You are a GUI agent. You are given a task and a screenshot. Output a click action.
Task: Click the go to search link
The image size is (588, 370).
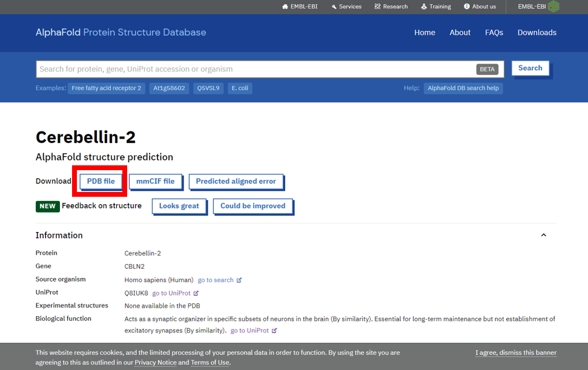216,280
